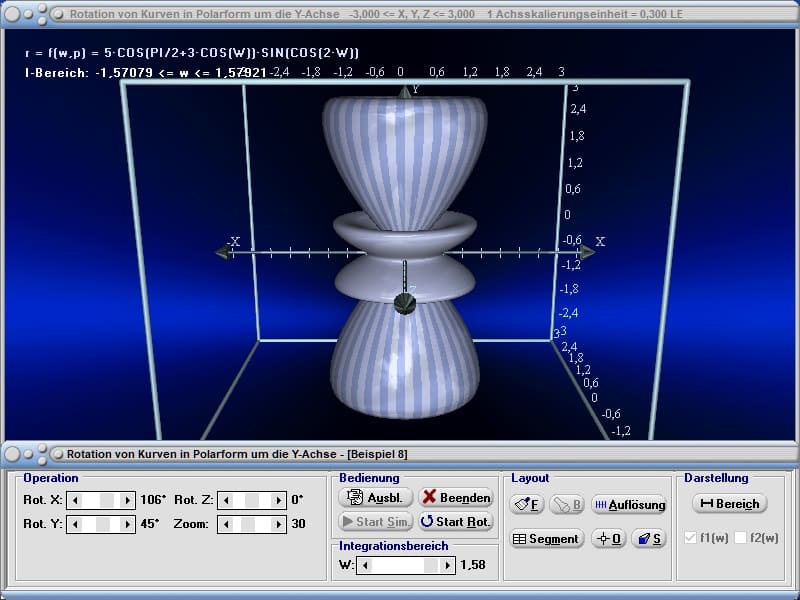Image resolution: width=800 pixels, height=600 pixels.
Task: Click the 3D window title bar text
Action: (x=376, y=14)
